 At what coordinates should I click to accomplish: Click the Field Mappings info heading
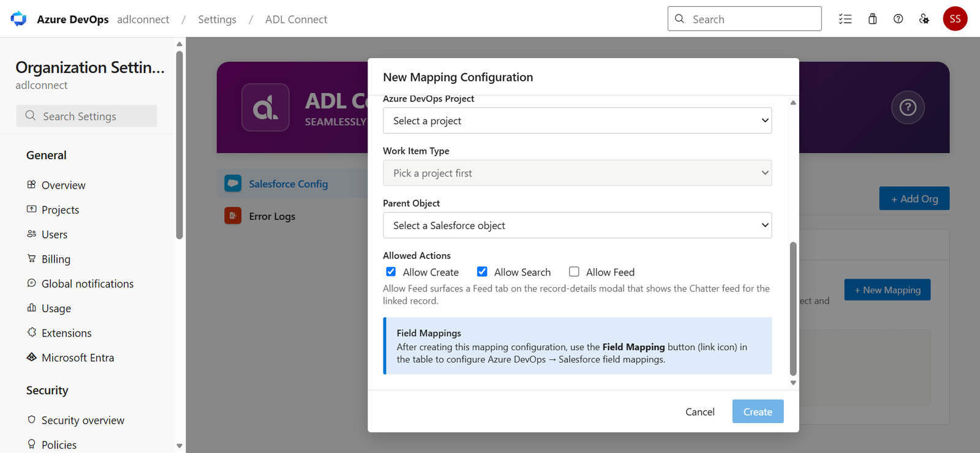(x=429, y=333)
